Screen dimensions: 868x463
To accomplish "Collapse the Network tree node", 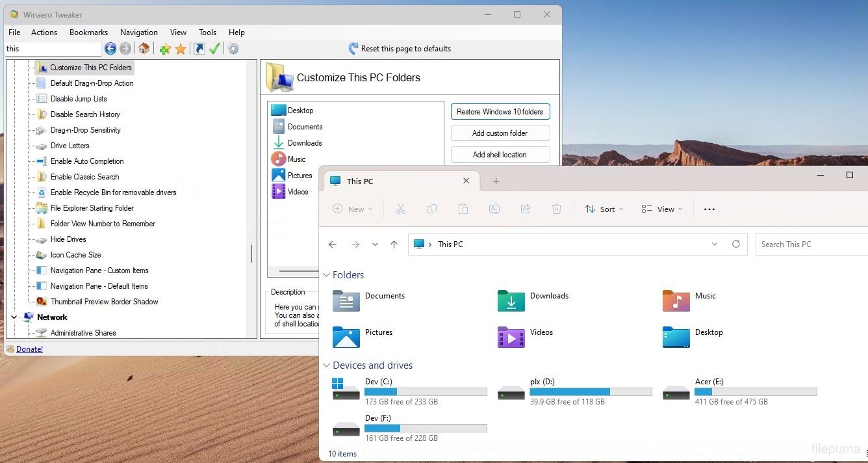I will coord(14,317).
